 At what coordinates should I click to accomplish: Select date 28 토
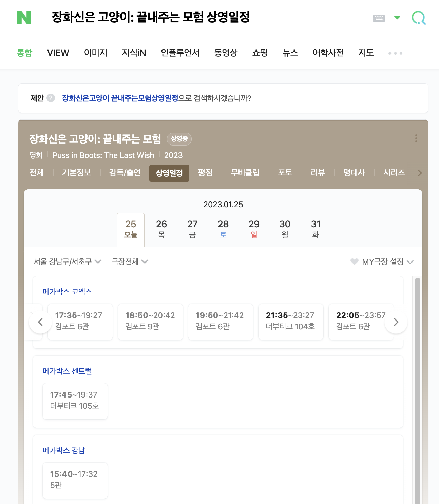pyautogui.click(x=223, y=230)
